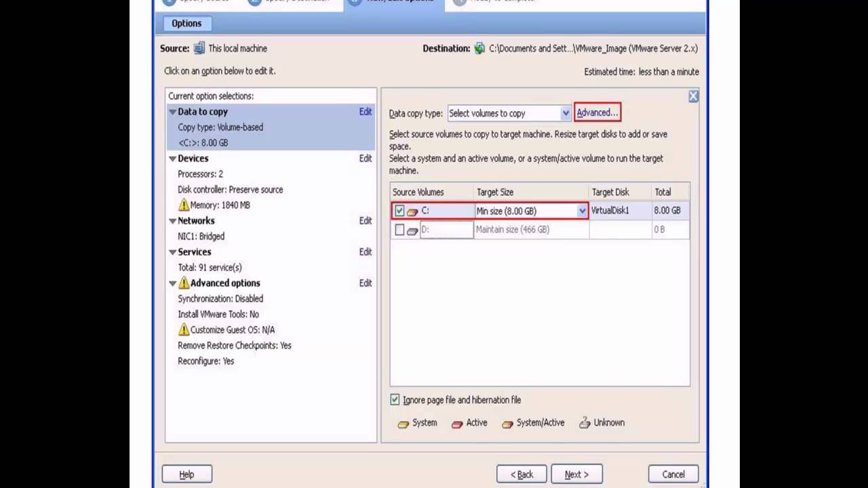Edit the Devices settings
This screenshot has width=868, height=488.
[366, 159]
